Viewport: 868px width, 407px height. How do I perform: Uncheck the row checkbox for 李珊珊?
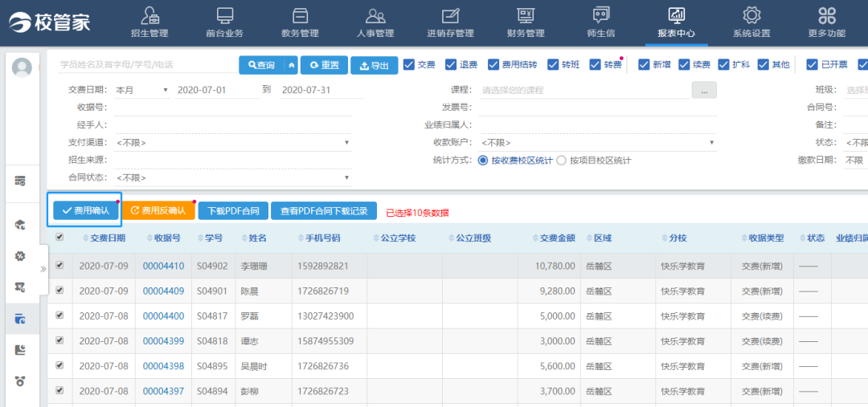pos(59,266)
